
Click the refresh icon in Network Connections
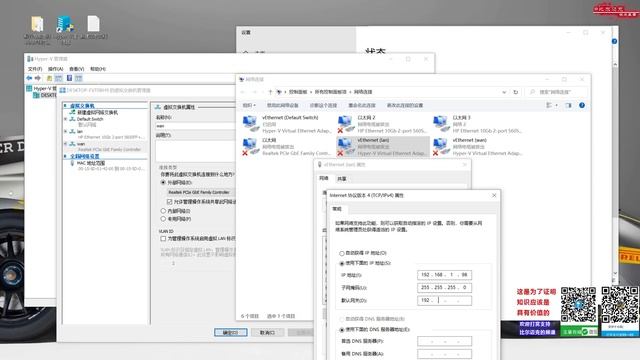[516, 92]
